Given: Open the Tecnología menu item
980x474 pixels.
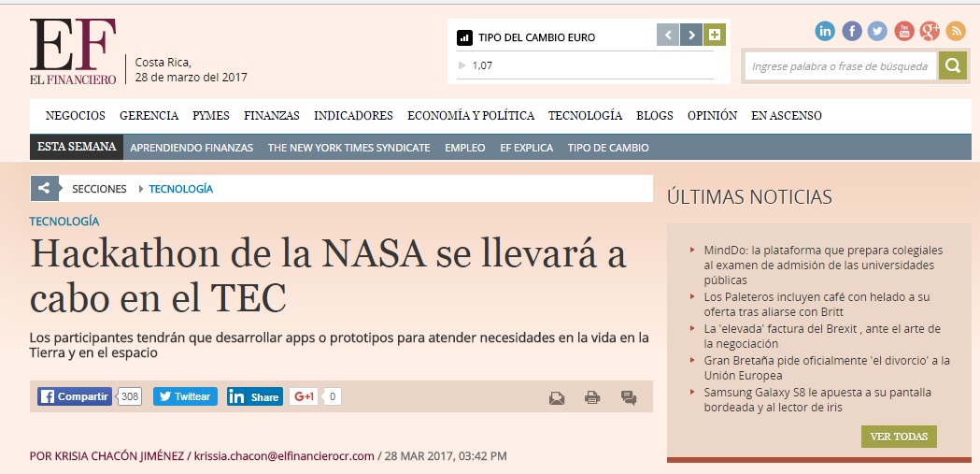Looking at the screenshot, I should (x=585, y=116).
